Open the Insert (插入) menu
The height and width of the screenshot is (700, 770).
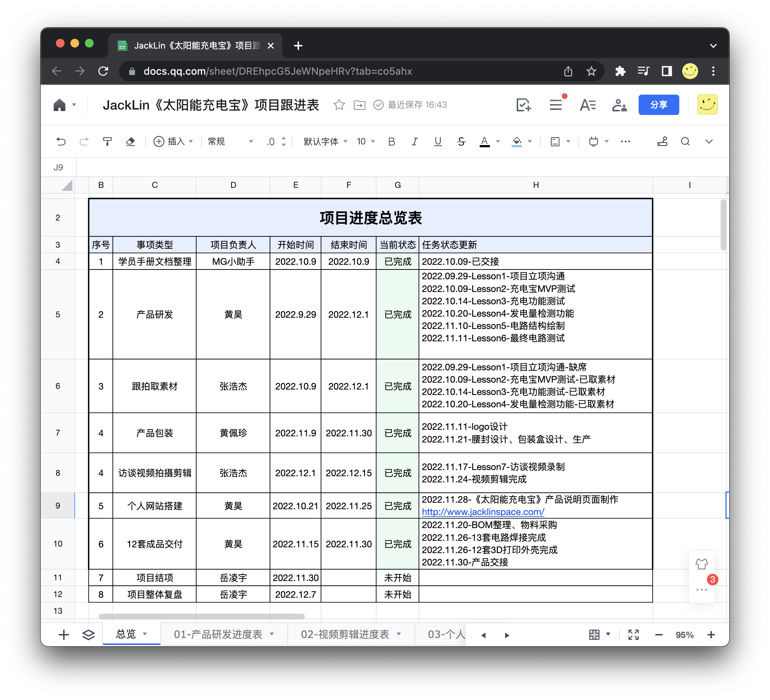point(173,141)
